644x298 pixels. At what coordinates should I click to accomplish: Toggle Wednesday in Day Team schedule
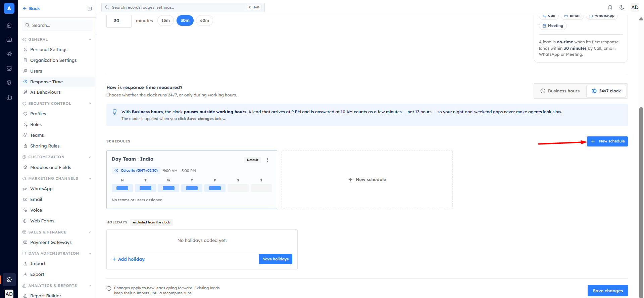[168, 188]
